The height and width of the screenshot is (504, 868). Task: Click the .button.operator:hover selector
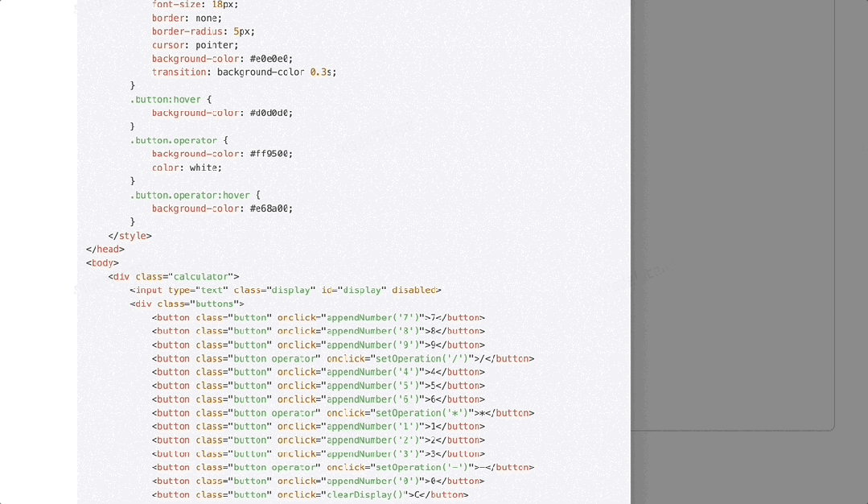click(x=190, y=195)
